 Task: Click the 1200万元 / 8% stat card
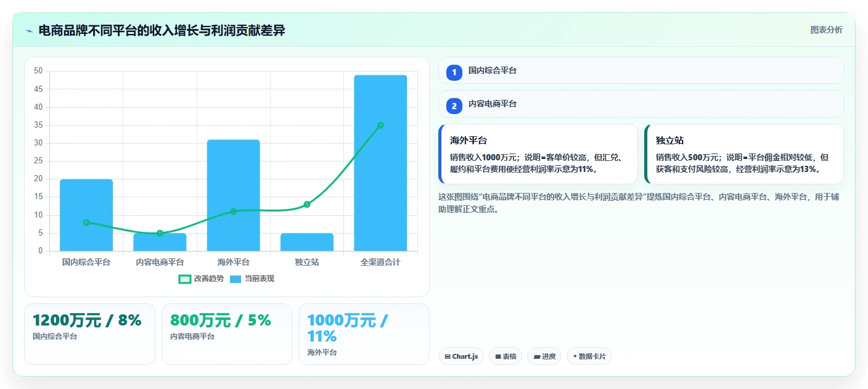click(89, 334)
